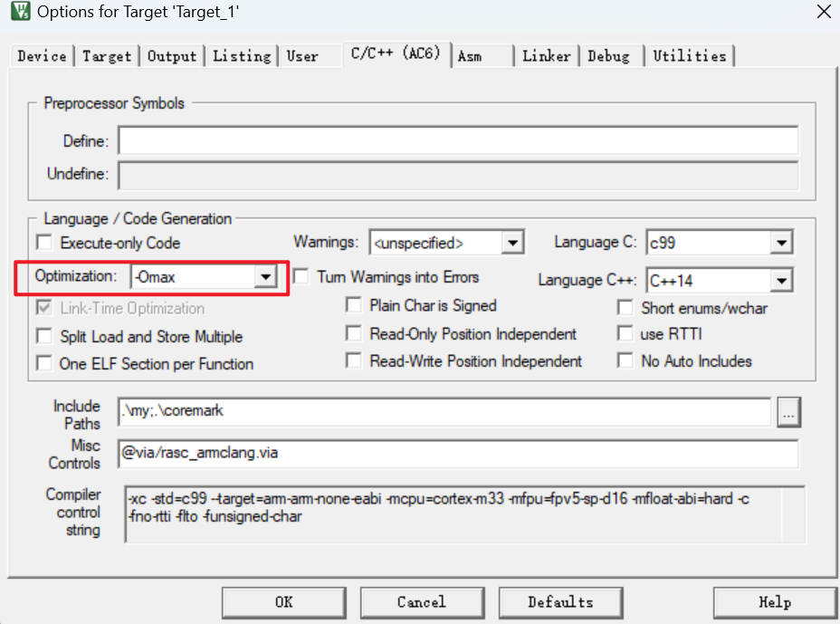840x624 pixels.
Task: Expand the Warnings dropdown
Action: [446, 243]
